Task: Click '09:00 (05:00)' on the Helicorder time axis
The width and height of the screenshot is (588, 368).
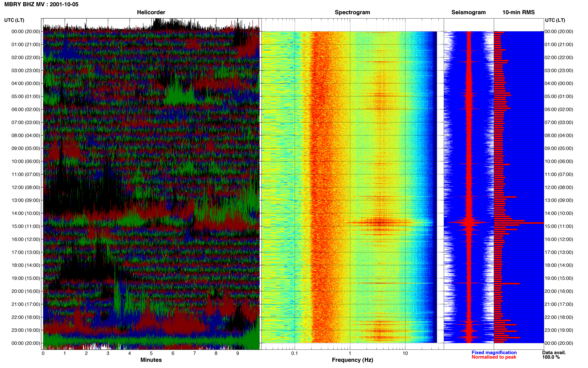Action: coord(26,148)
